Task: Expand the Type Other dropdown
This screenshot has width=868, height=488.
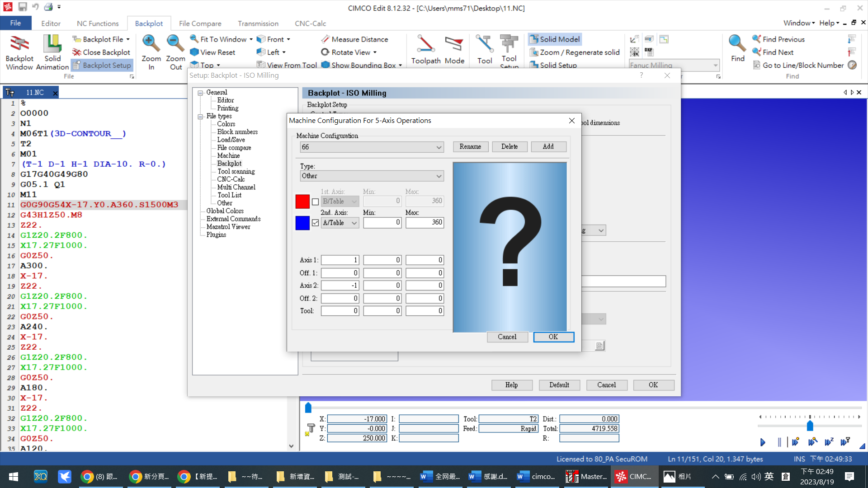Action: point(372,176)
